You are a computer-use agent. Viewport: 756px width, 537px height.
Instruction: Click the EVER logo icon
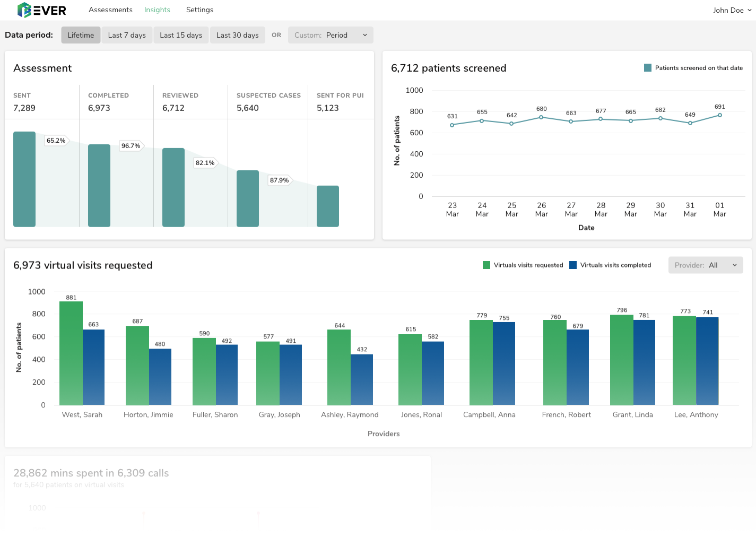(x=24, y=10)
